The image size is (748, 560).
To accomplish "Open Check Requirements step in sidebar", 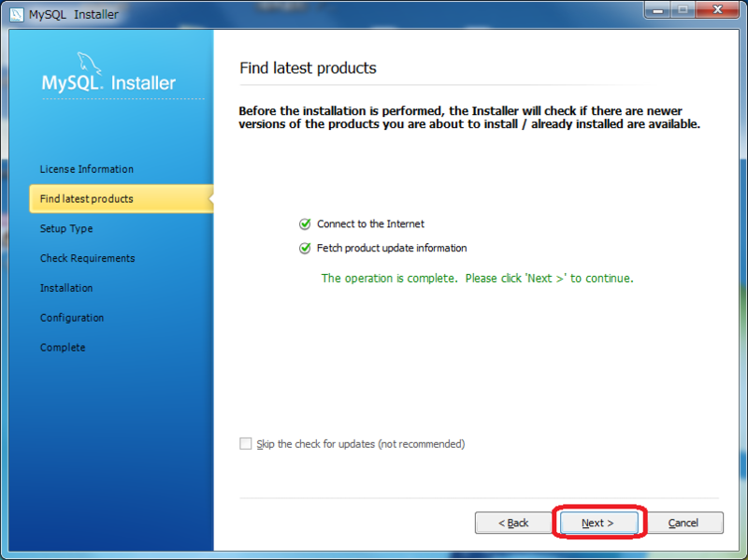I will pos(87,258).
